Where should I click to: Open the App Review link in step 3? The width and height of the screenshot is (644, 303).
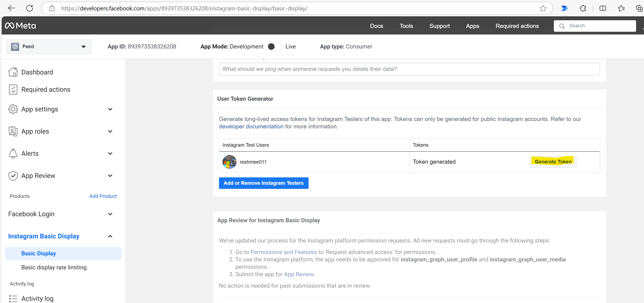(299, 274)
